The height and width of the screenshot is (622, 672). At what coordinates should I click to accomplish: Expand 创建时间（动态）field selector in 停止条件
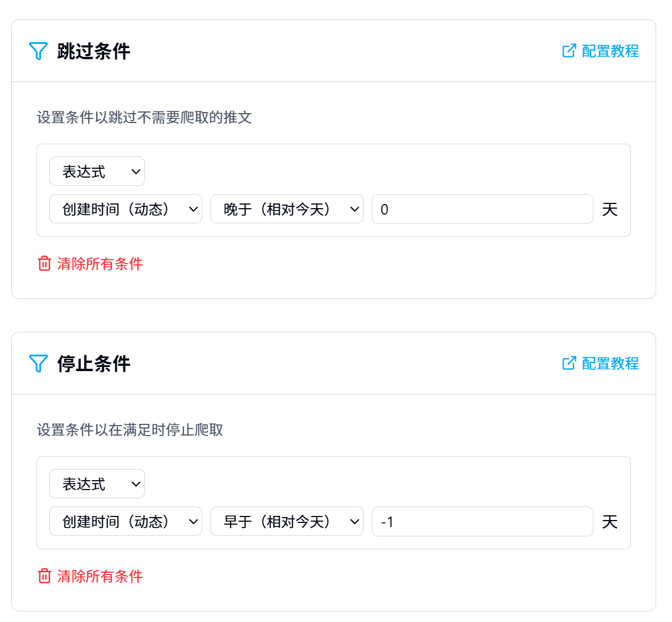point(125,521)
